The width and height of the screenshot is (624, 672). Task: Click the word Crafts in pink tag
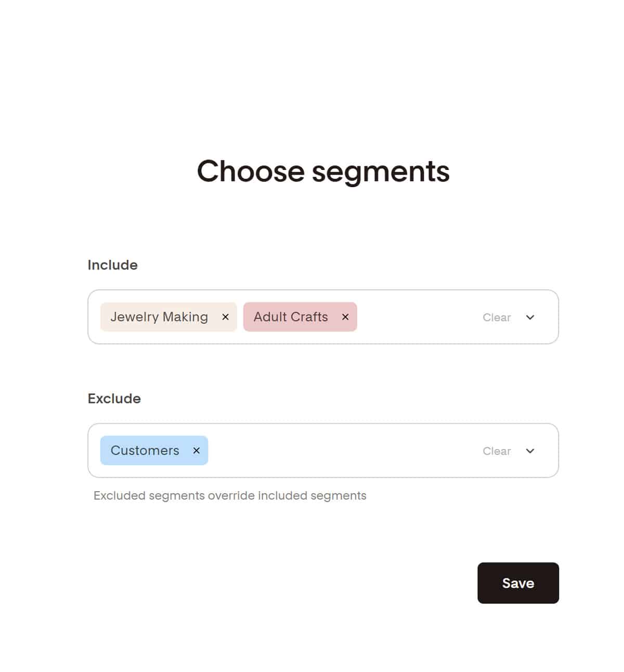click(309, 317)
